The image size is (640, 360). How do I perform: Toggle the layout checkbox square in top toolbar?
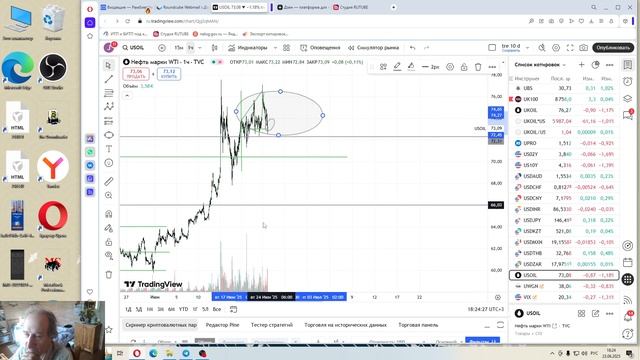492,48
